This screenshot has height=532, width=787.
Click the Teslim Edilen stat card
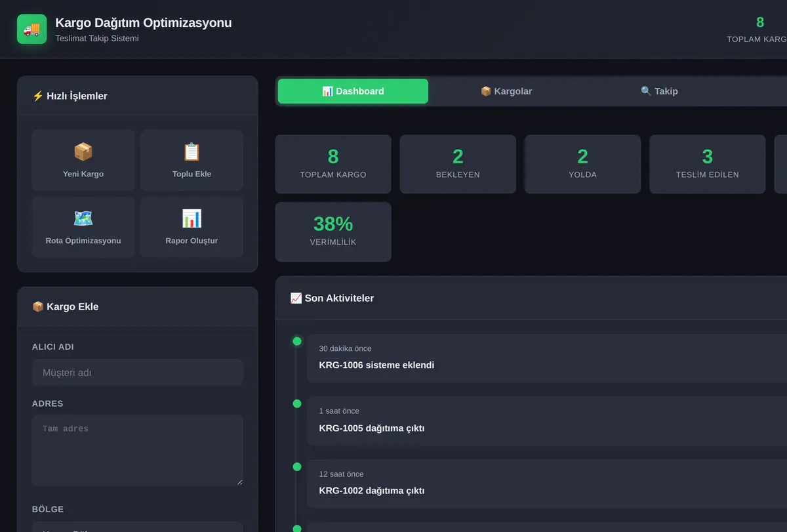707,164
